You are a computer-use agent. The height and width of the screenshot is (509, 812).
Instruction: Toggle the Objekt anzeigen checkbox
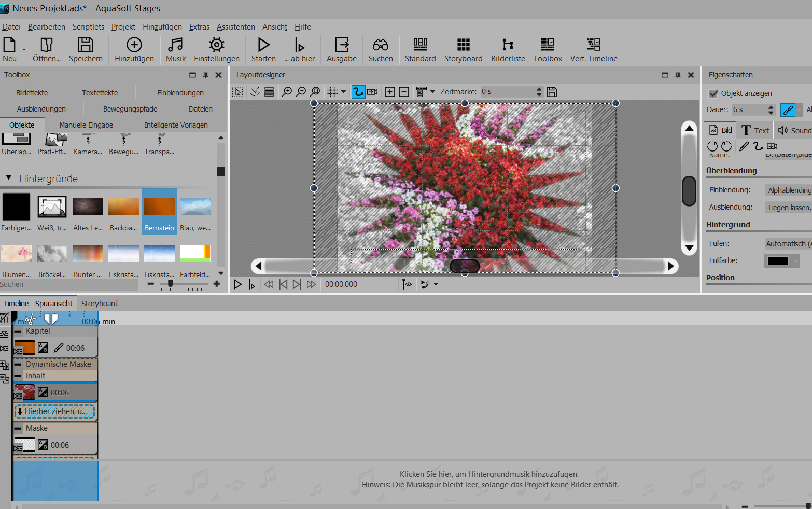(713, 93)
